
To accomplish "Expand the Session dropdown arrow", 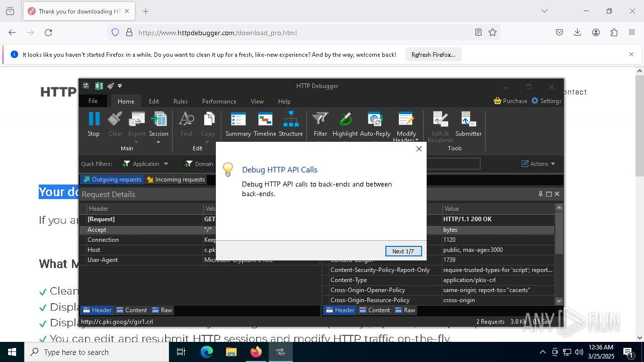I will point(158,142).
